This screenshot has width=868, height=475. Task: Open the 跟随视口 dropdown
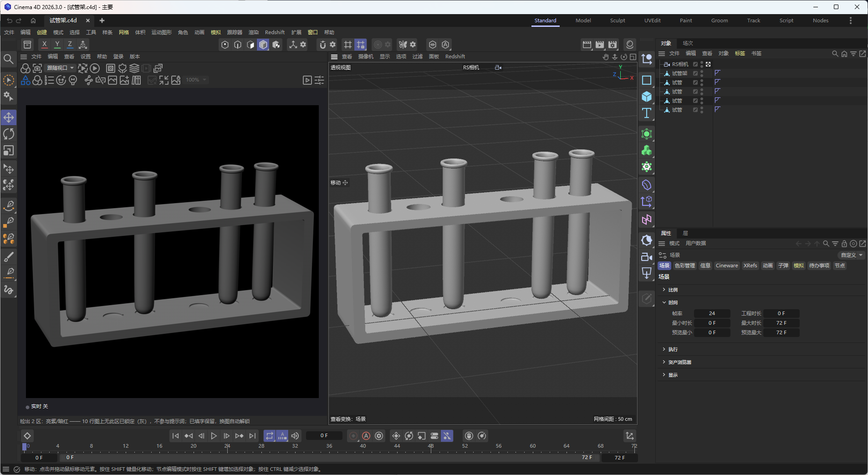point(60,68)
